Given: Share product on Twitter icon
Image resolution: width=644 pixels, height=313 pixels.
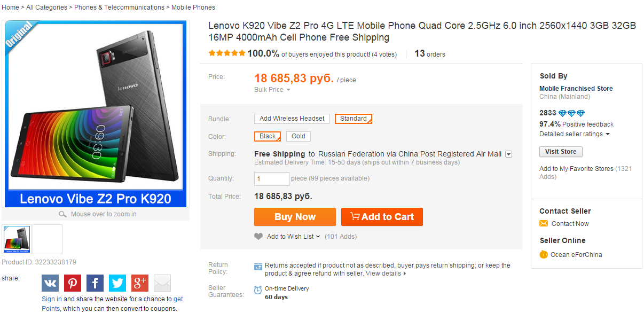Looking at the screenshot, I should click(x=117, y=283).
